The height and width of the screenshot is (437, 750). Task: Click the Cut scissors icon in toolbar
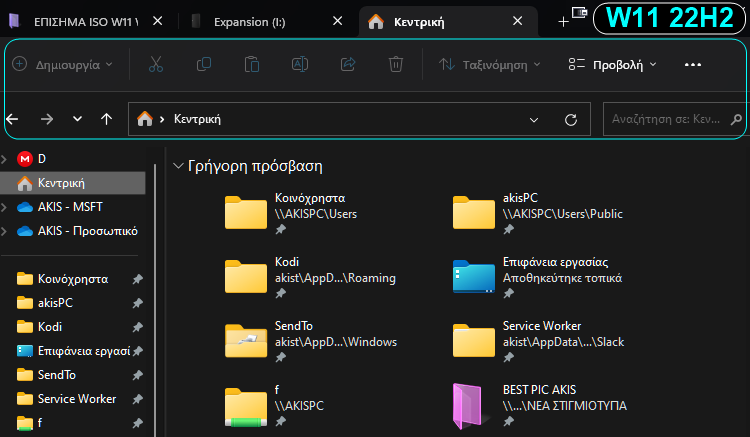pos(156,64)
